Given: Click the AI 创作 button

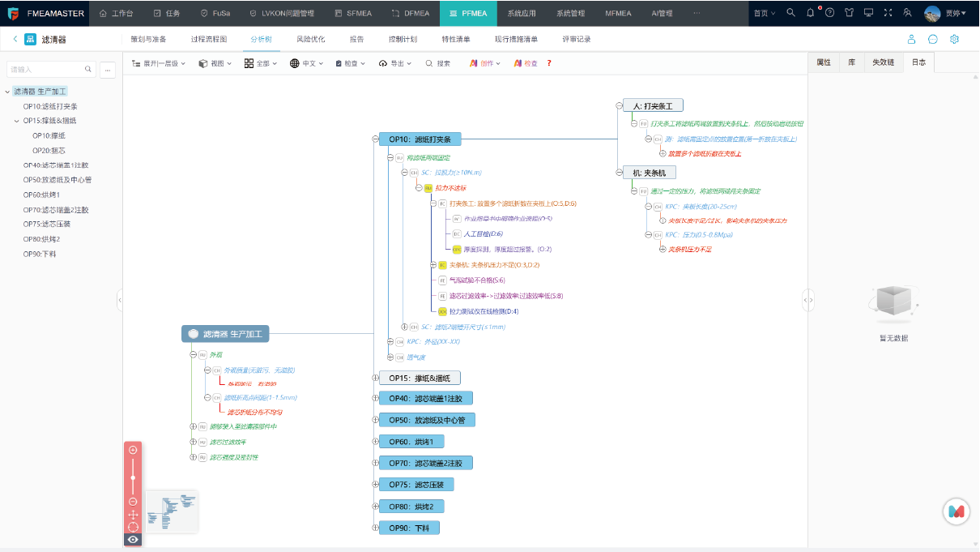Looking at the screenshot, I should pyautogui.click(x=485, y=63).
